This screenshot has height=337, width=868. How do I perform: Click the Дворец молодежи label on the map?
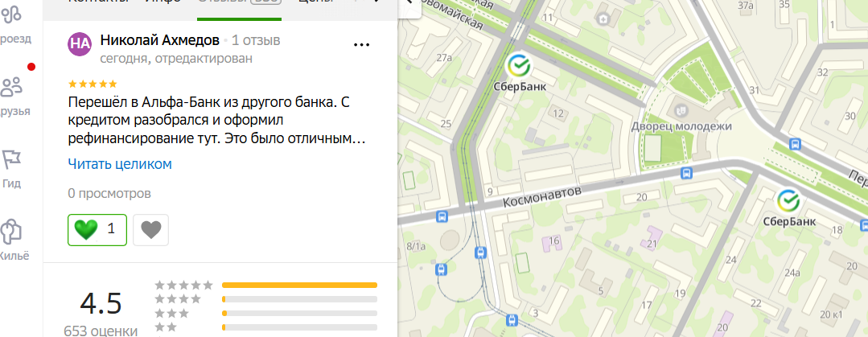pyautogui.click(x=681, y=126)
